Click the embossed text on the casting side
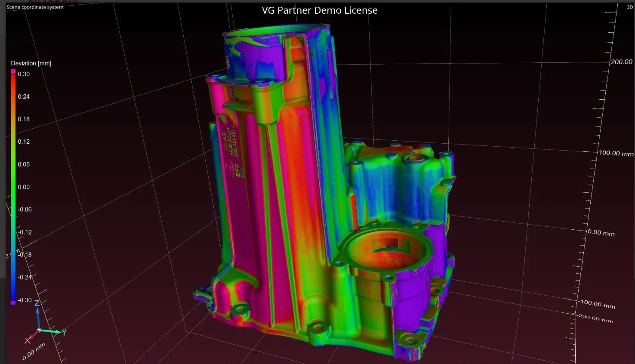This screenshot has width=635, height=364. point(232,151)
